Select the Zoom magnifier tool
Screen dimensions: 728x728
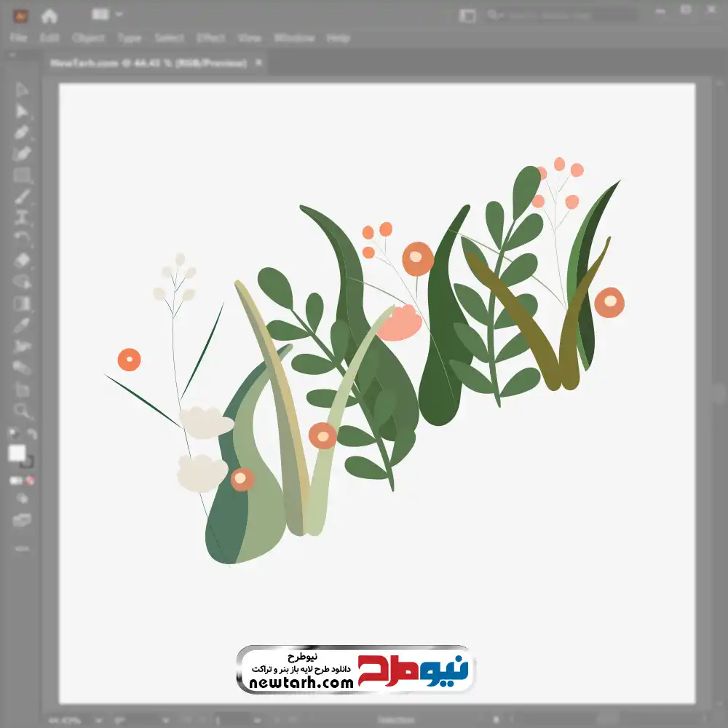tap(21, 411)
